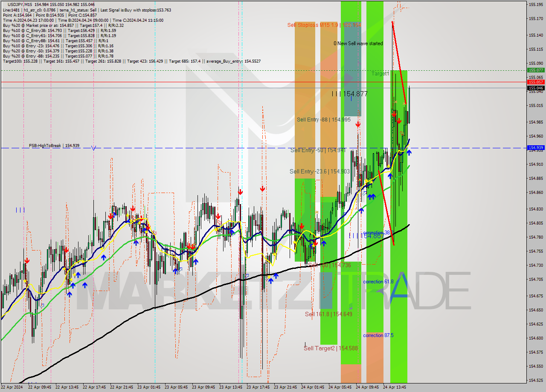Screen dimensions: 546x392
Task: Click the correction 61.8 label
Action: (378, 282)
